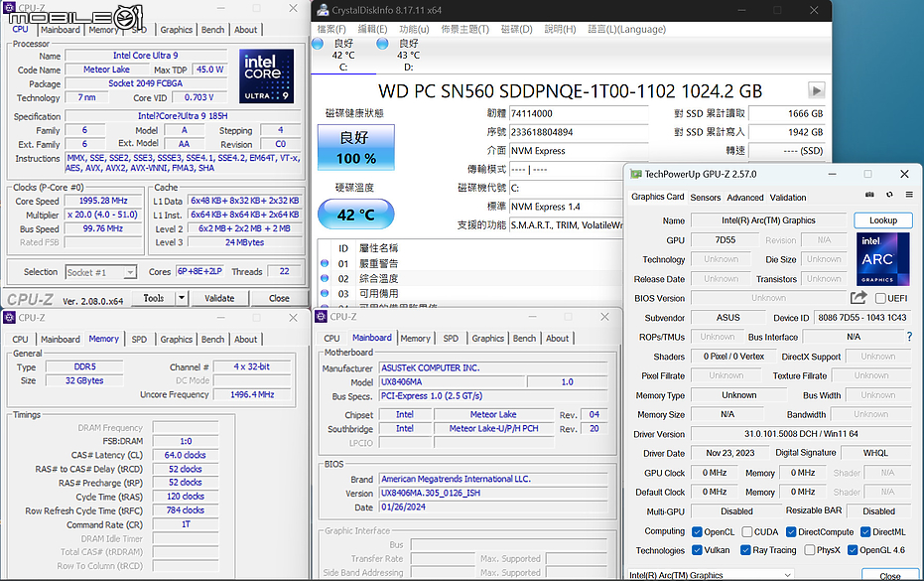Toggle the PhysX checkbox
The image size is (924, 581).
click(x=810, y=550)
